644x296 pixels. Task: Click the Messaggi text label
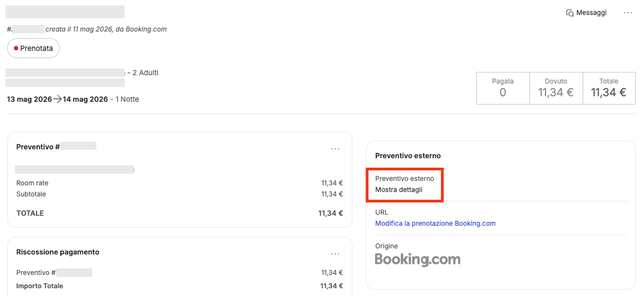click(x=591, y=13)
